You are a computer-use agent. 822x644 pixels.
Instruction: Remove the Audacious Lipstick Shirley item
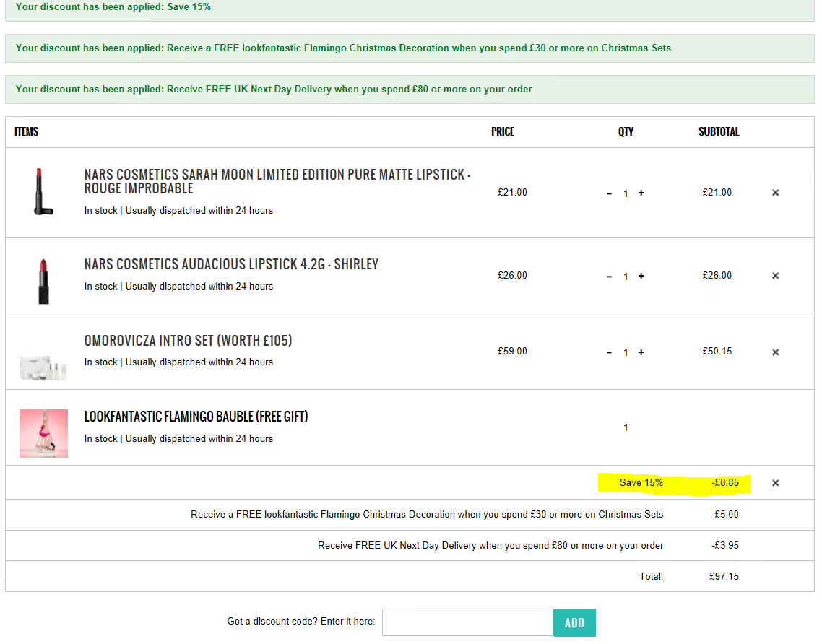tap(776, 276)
